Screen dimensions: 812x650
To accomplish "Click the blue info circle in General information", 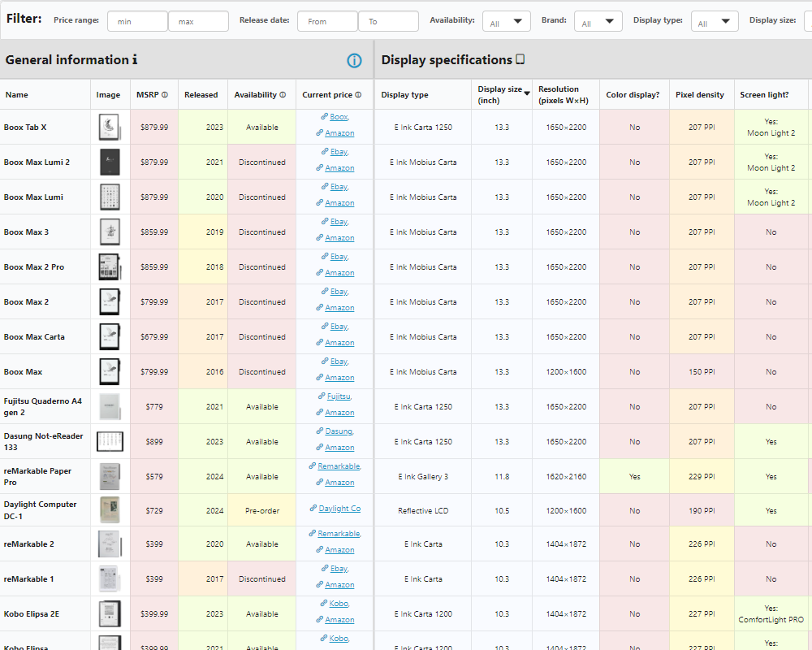I will pos(354,60).
